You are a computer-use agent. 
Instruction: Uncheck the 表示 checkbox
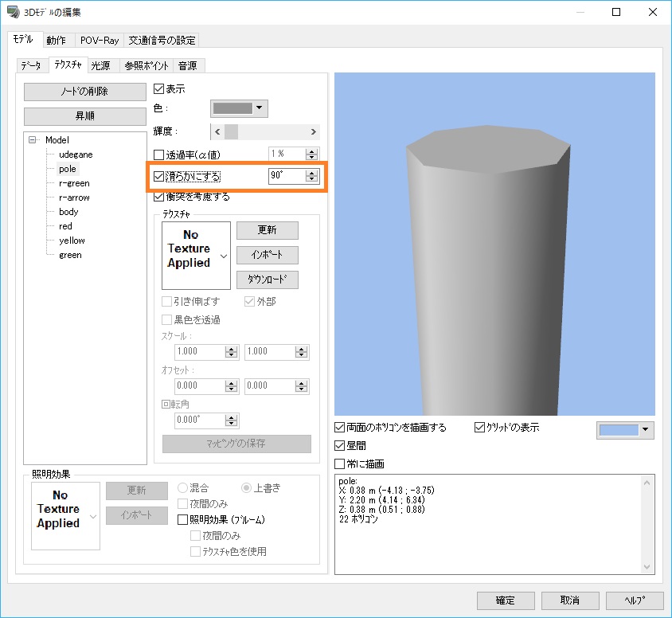point(158,89)
